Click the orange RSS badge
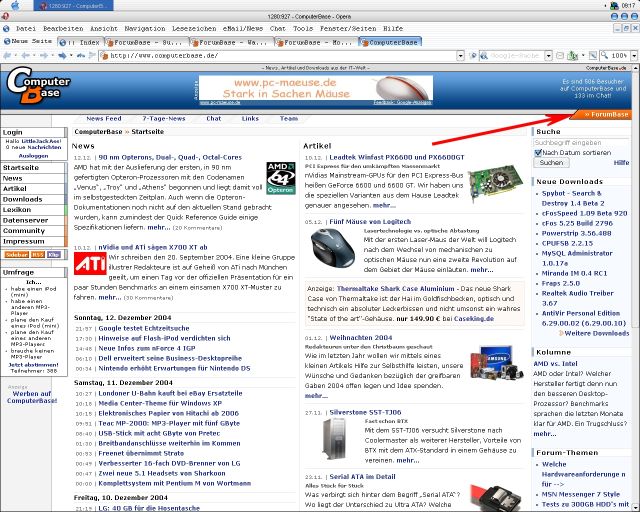The width and height of the screenshot is (640, 512). click(38, 254)
